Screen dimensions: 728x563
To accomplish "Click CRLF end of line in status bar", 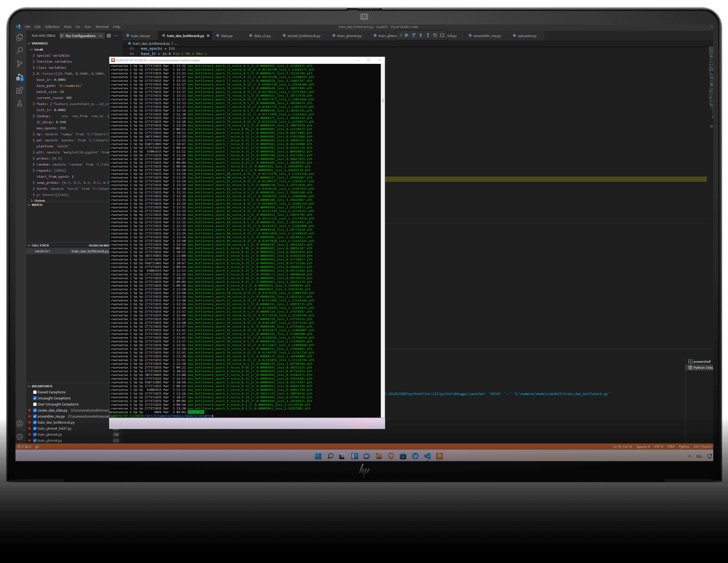I will 671,447.
